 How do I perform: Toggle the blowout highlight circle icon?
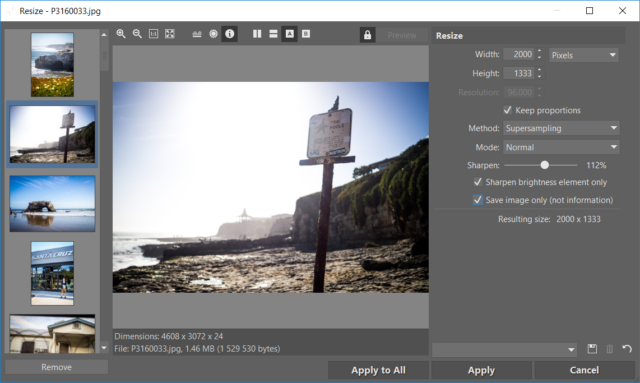click(213, 34)
